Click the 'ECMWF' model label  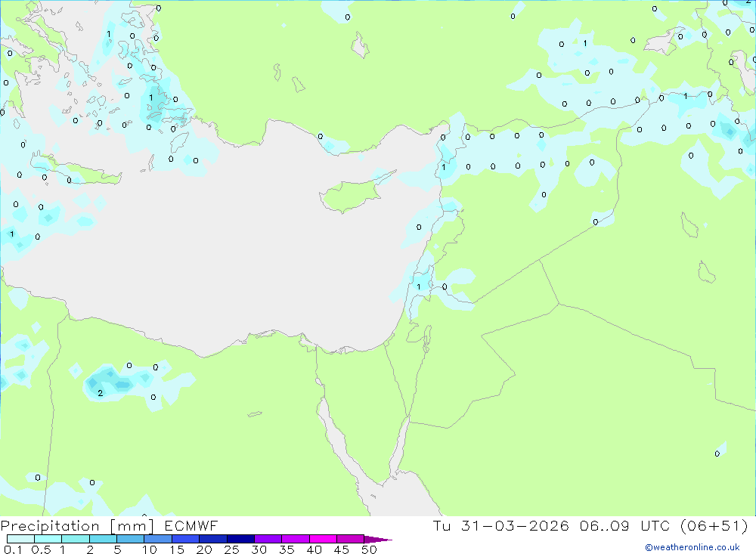[x=191, y=526]
